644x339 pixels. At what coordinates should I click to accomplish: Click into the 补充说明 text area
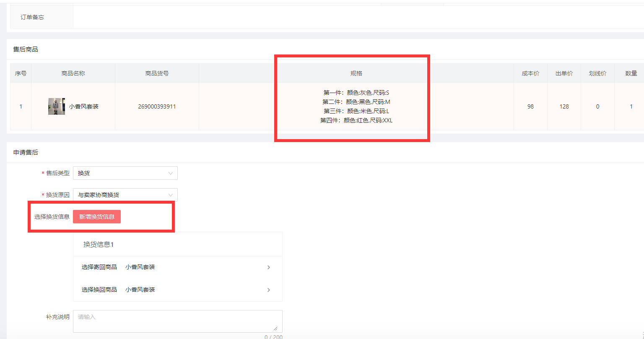[x=177, y=321]
